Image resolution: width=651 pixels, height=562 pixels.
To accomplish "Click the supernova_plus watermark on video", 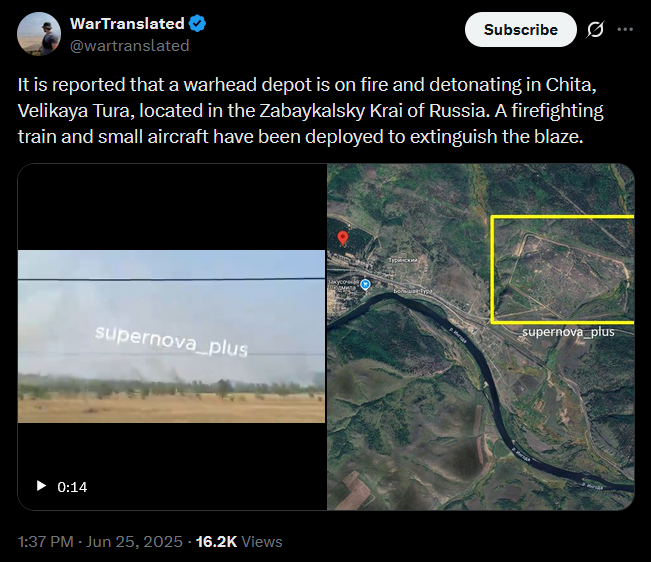I will point(171,342).
